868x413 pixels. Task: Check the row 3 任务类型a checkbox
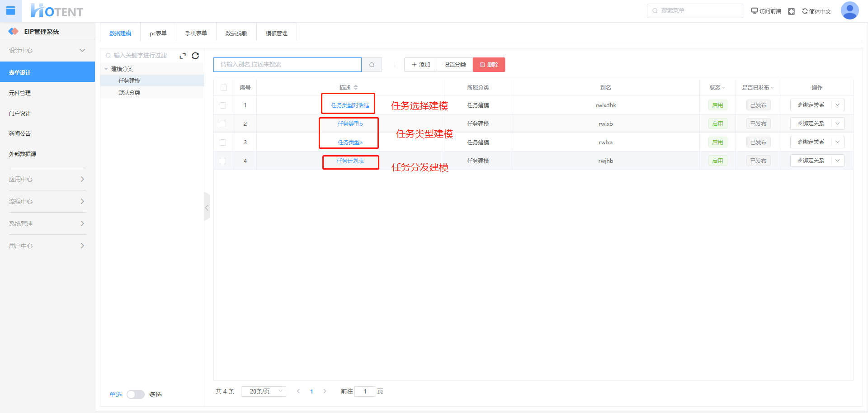223,142
